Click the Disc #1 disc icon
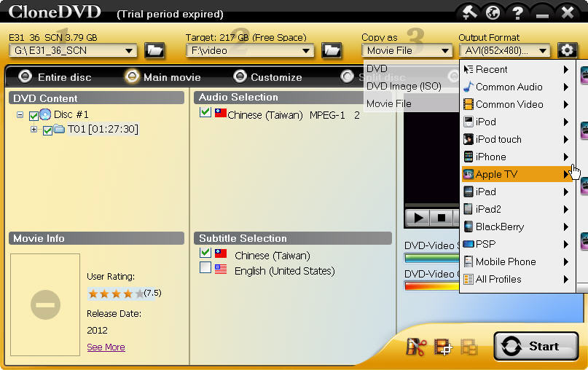This screenshot has width=588, height=370. click(x=45, y=114)
